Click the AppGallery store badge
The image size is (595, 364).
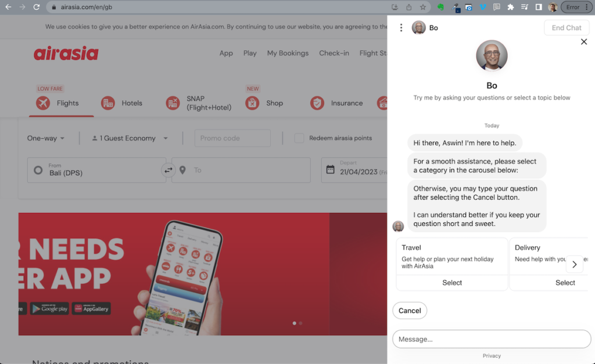[91, 309]
